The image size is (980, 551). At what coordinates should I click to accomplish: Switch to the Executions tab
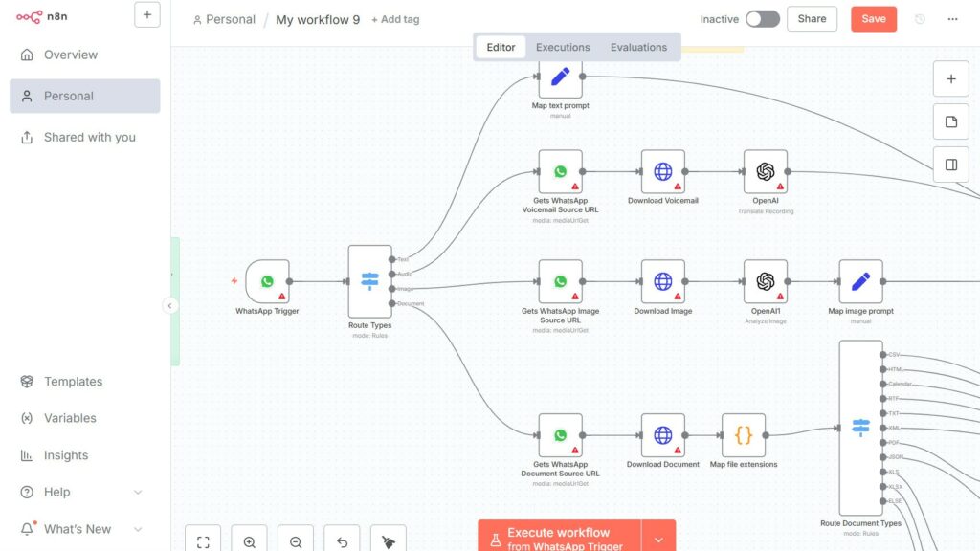[562, 47]
